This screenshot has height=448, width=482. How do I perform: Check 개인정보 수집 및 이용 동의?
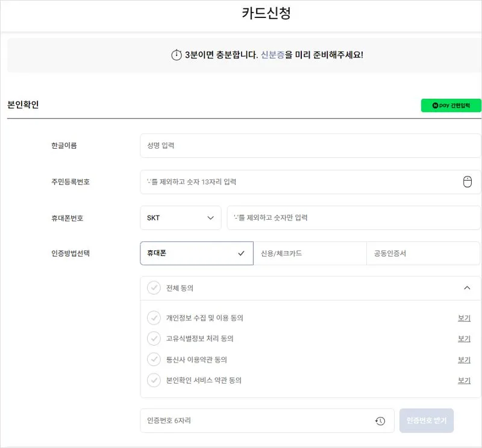pyautogui.click(x=154, y=318)
